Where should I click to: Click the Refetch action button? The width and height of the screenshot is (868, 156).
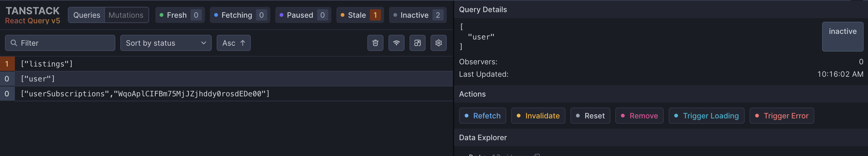click(482, 116)
